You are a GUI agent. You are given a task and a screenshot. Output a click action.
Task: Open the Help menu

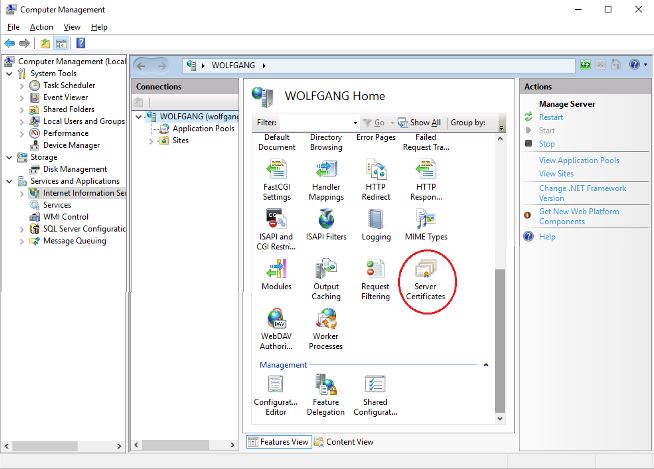pos(99,27)
